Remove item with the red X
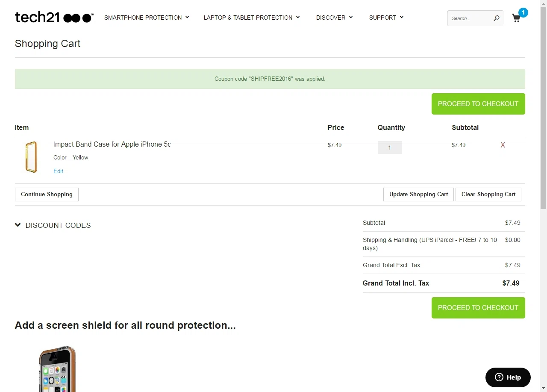 point(503,145)
